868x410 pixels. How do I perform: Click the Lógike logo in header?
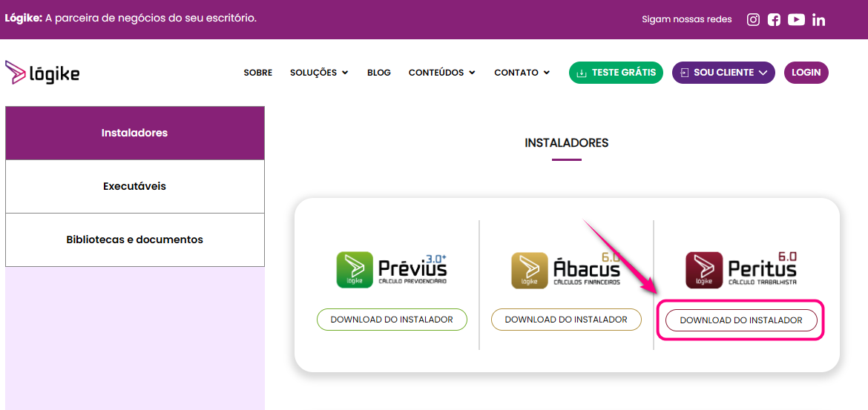42,73
